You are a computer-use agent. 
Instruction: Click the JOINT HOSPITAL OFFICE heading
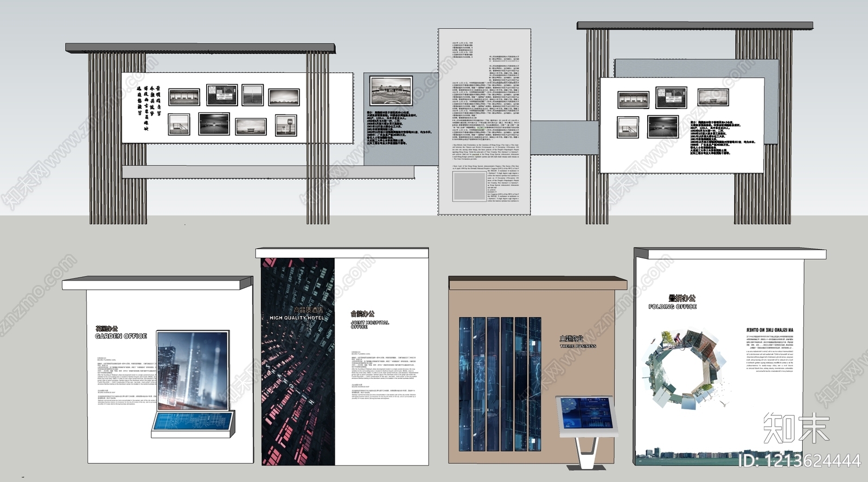tap(370, 325)
